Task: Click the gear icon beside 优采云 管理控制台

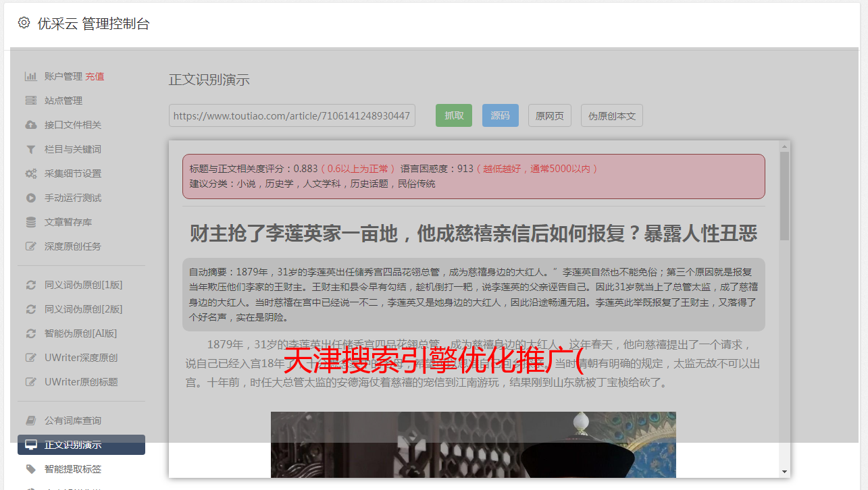Action: [24, 23]
